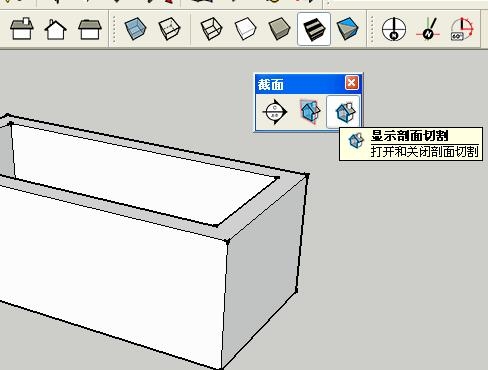The height and width of the screenshot is (370, 488).
Task: Apply shaded gray cube style
Action: [x=279, y=29]
